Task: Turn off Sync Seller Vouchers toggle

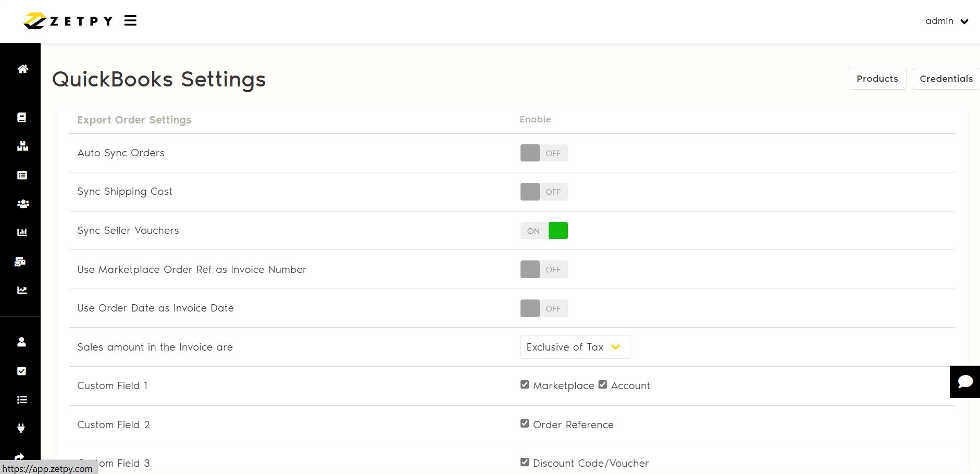Action: (x=543, y=231)
